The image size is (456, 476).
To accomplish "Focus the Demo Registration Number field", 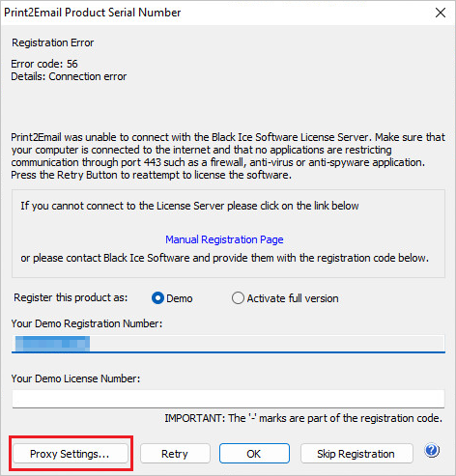I will click(228, 344).
